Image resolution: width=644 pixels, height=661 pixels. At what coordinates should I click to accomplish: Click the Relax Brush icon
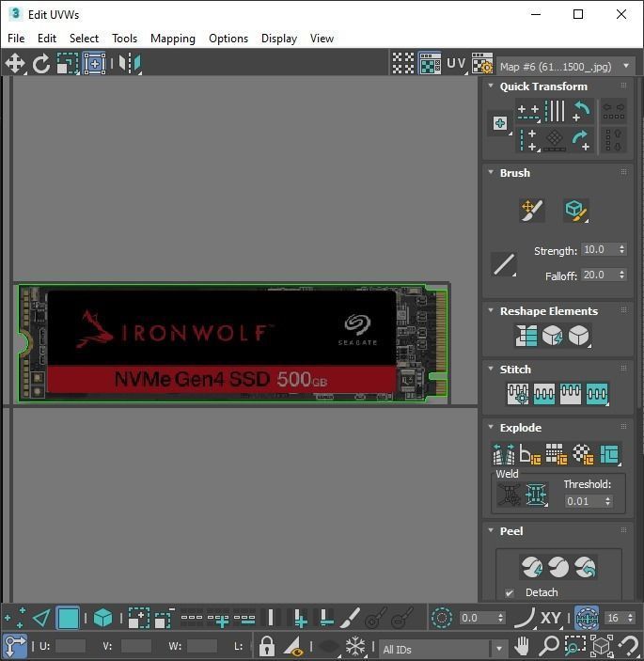click(576, 210)
